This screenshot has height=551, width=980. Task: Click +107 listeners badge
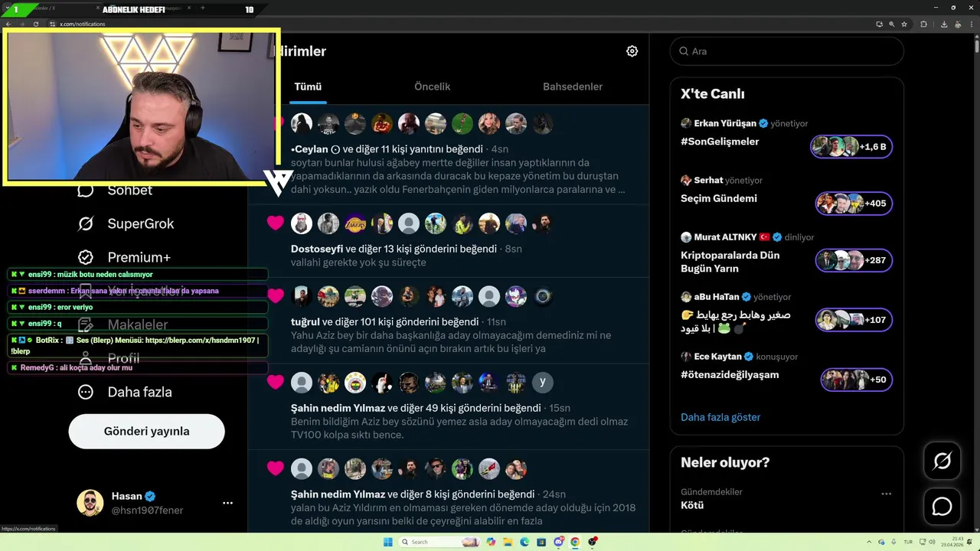coord(854,320)
